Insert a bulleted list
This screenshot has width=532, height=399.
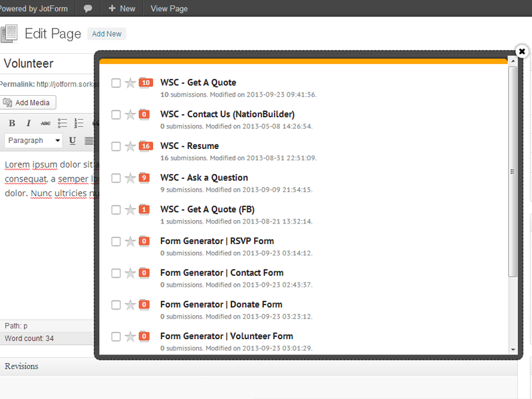pos(63,123)
